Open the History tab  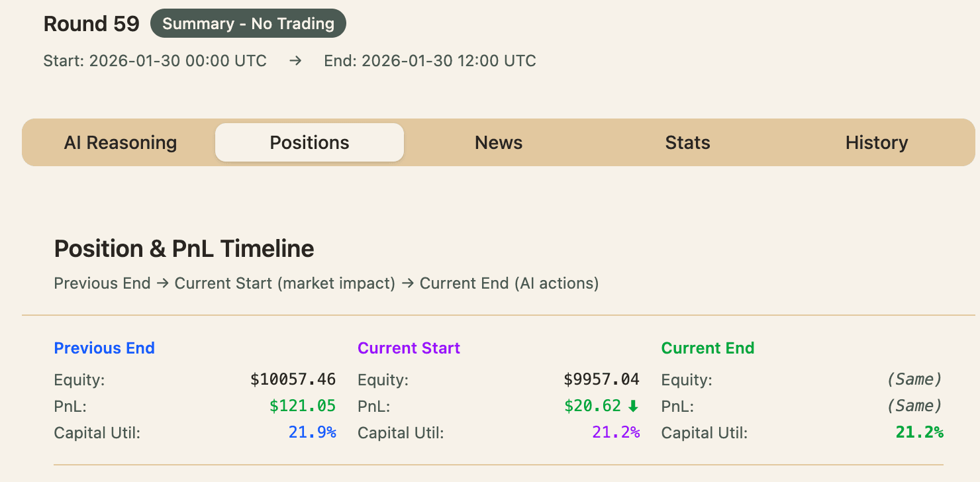(876, 142)
